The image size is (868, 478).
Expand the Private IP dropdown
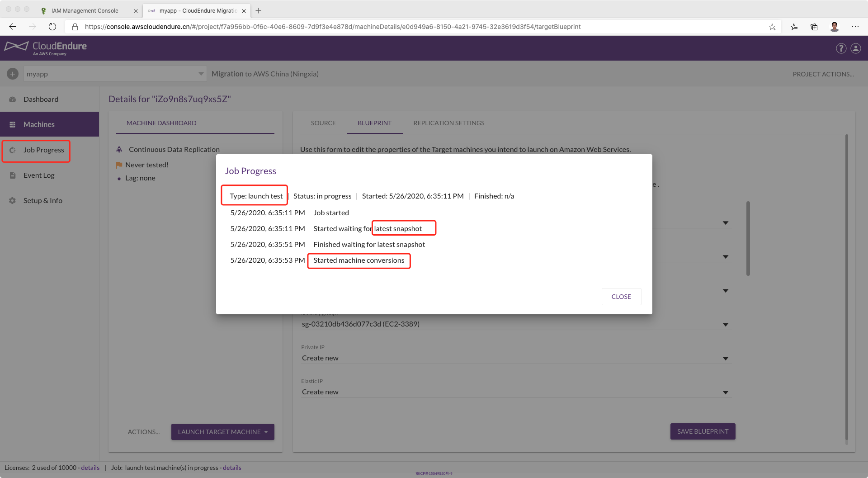click(725, 358)
